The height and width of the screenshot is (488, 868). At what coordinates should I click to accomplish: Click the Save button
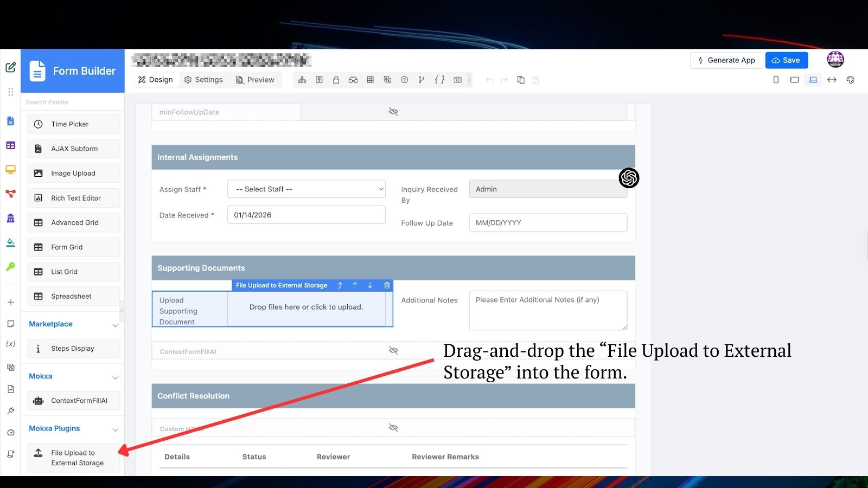click(786, 60)
